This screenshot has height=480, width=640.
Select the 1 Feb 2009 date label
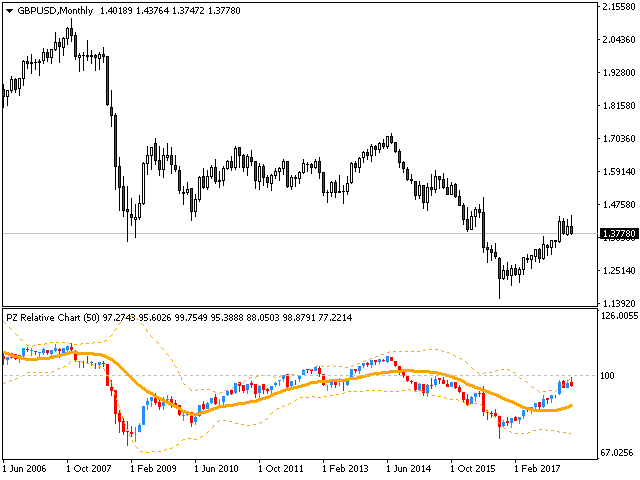pos(153,468)
